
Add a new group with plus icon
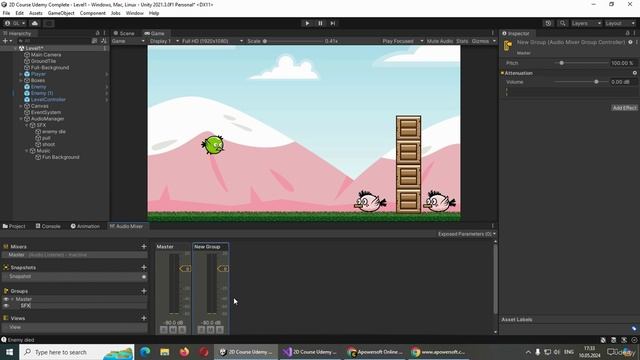tap(144, 291)
